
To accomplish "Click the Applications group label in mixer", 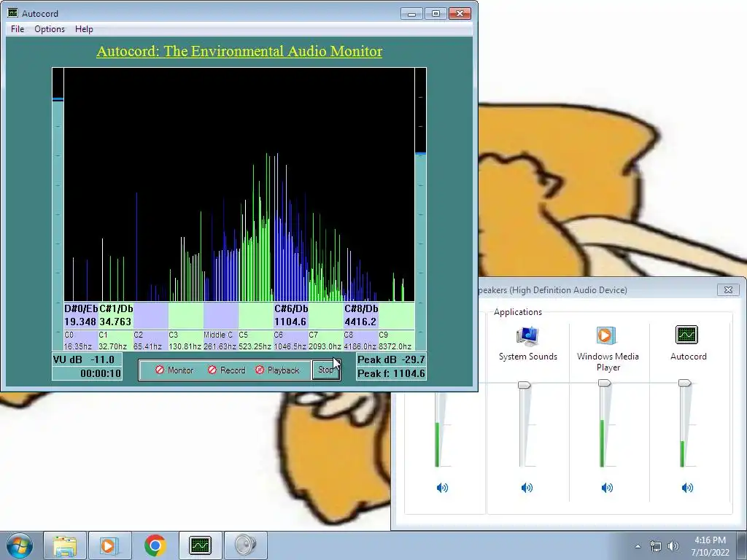I will point(518,312).
